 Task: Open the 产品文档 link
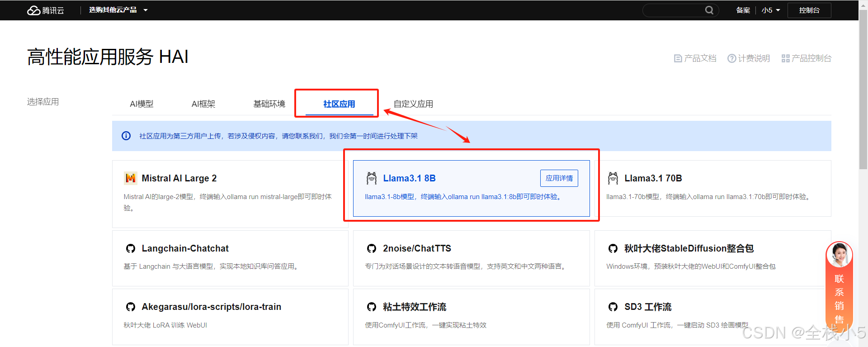[695, 58]
